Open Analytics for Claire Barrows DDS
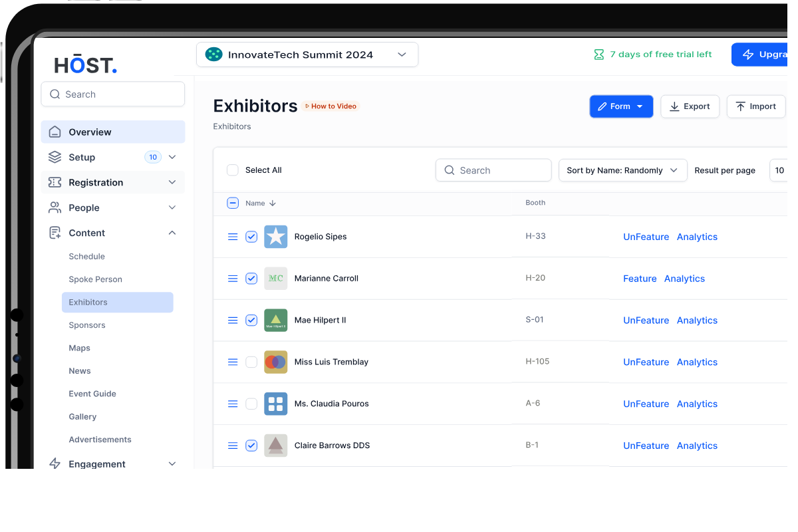This screenshot has height=532, width=798. (697, 446)
